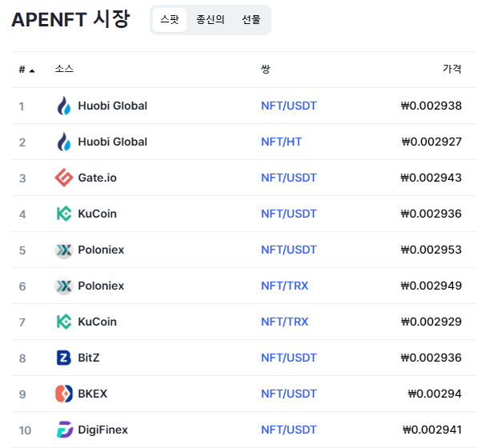Open the Gate.io exchange link
This screenshot has height=448, width=477.
coord(98,178)
